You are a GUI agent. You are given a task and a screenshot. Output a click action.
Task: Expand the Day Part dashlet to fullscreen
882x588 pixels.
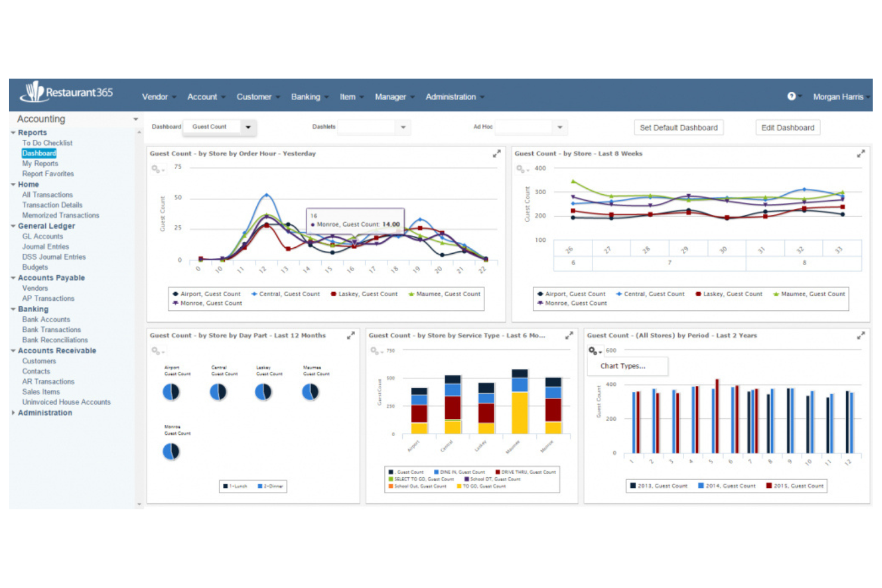click(x=350, y=335)
